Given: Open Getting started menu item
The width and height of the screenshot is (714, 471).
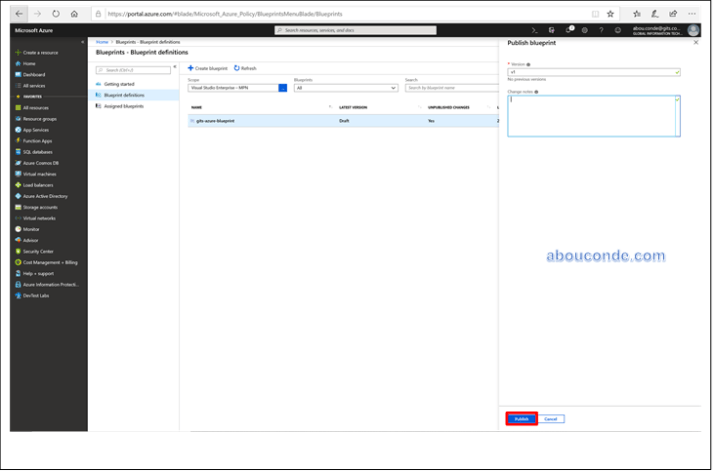Looking at the screenshot, I should coord(120,84).
